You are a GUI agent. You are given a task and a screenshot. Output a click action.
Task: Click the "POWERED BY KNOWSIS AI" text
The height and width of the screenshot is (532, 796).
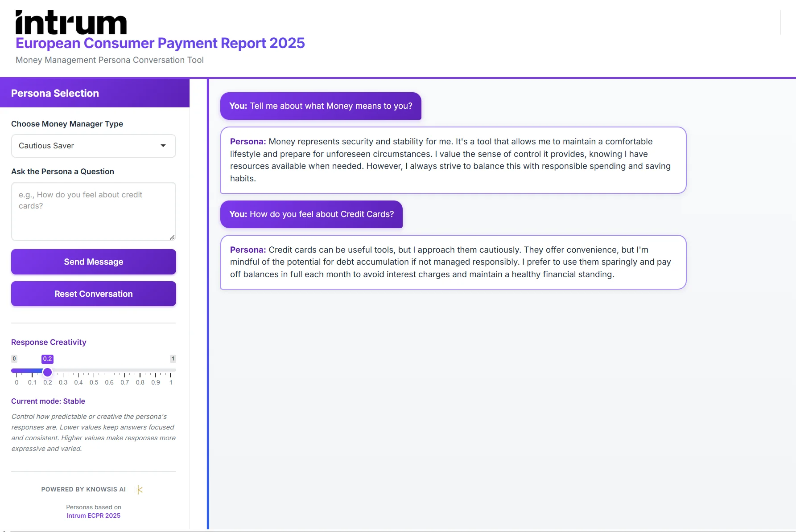click(x=83, y=489)
